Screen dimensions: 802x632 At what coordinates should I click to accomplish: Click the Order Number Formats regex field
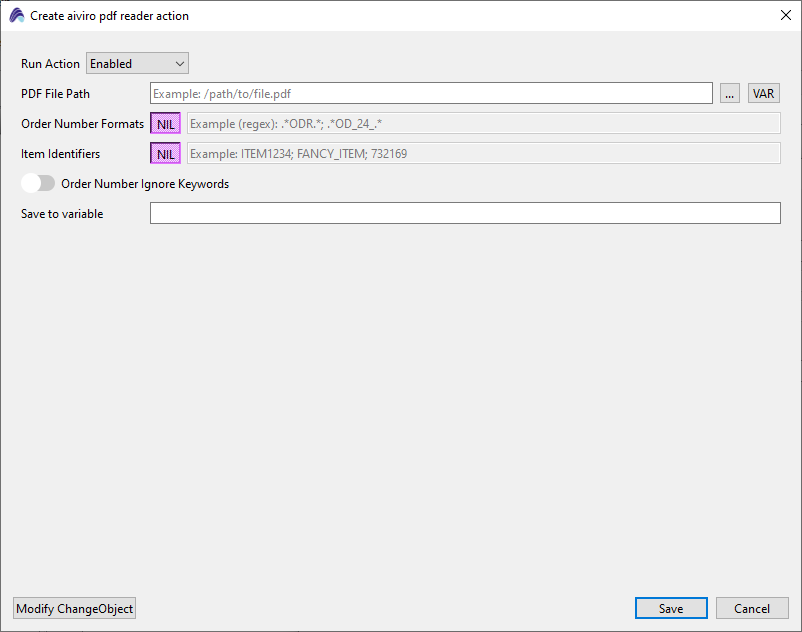click(x=483, y=124)
